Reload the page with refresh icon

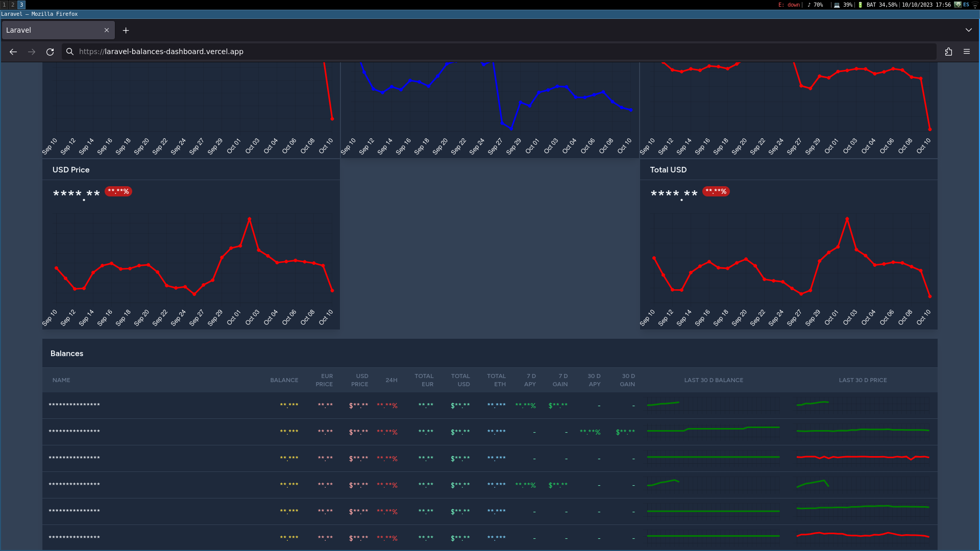[50, 52]
